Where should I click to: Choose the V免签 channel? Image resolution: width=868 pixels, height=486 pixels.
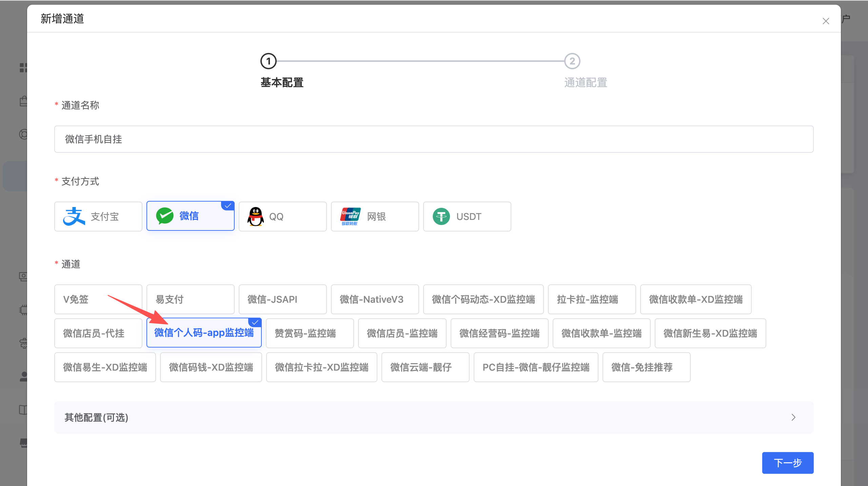[x=98, y=299]
